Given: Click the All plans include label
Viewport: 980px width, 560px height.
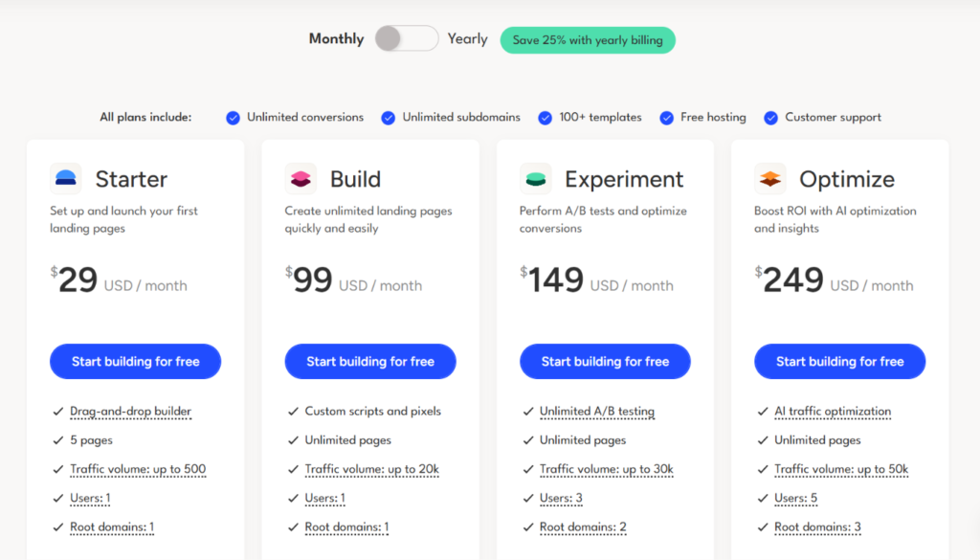Looking at the screenshot, I should 145,117.
